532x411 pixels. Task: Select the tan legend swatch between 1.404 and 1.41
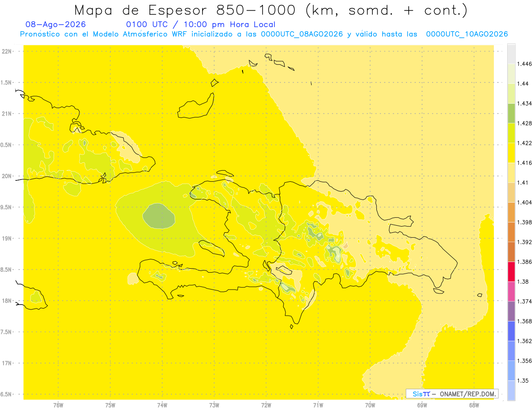coord(511,192)
